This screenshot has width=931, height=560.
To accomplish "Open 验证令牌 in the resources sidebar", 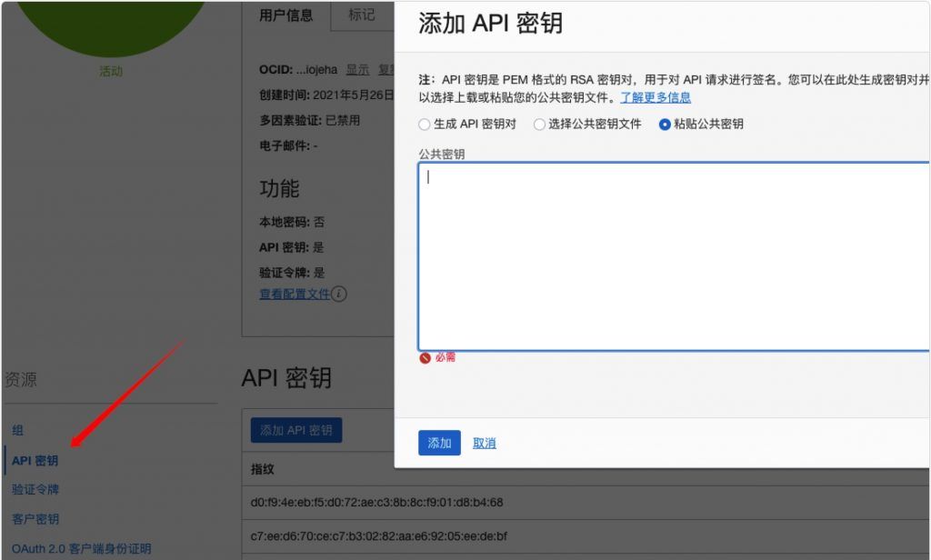I will point(35,489).
